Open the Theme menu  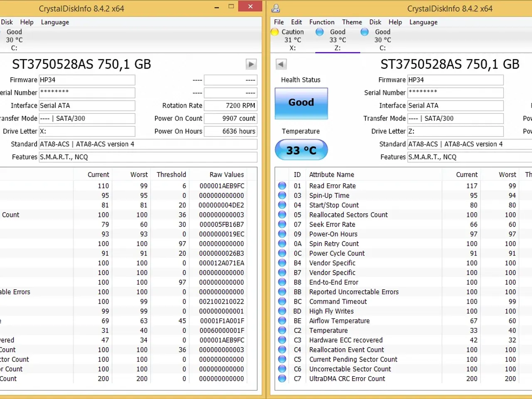tap(352, 22)
